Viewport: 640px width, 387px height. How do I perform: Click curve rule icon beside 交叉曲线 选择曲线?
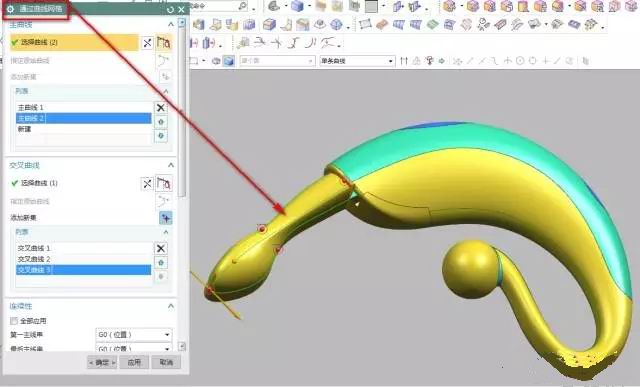(164, 184)
